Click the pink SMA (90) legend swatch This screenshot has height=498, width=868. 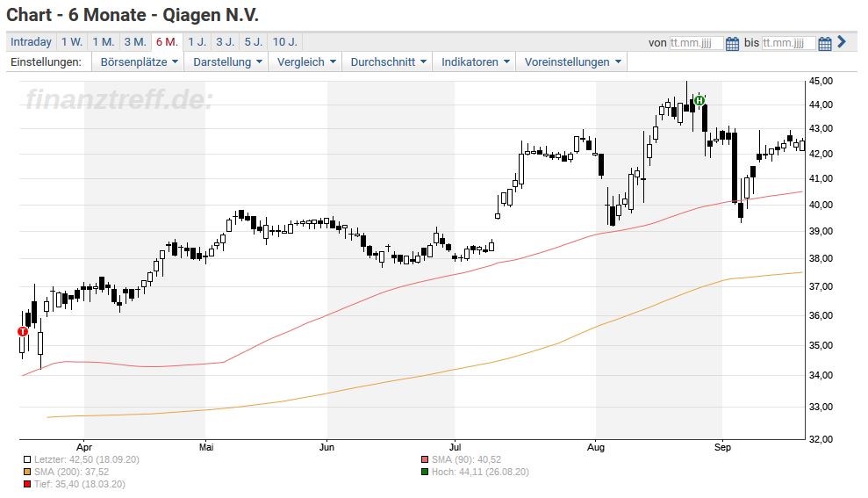click(x=425, y=459)
